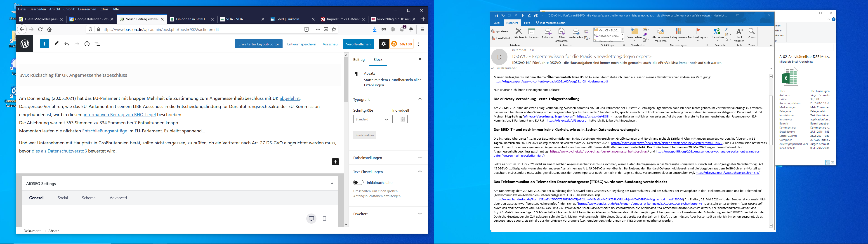The width and height of the screenshot is (868, 244).
Task: Open the Social tab in AIOSEO Settings
Action: point(63,198)
